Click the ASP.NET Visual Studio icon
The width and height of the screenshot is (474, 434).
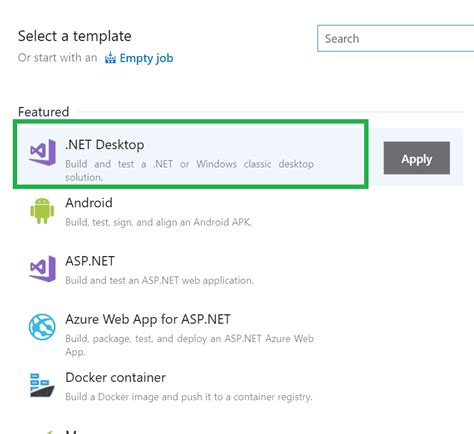[x=42, y=269]
